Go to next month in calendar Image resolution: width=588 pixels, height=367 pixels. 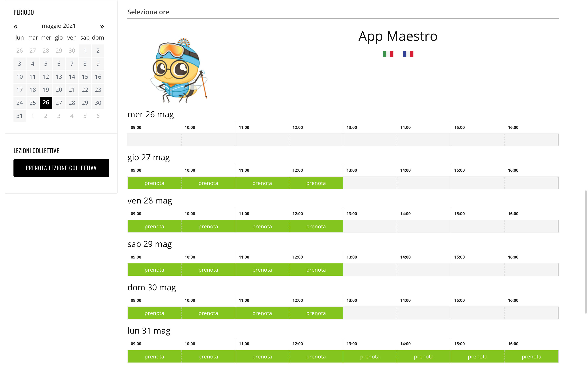[102, 27]
